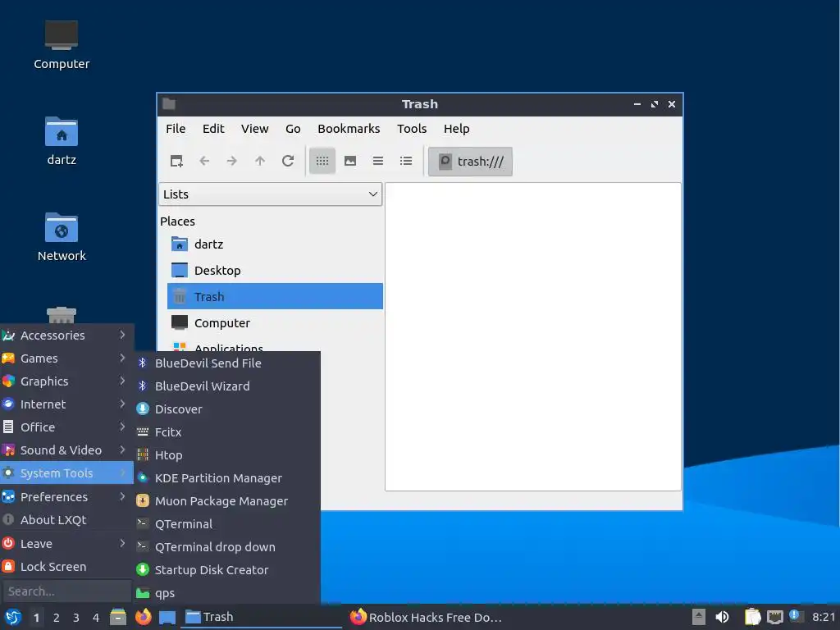Viewport: 840px width, 630px height.
Task: Select Trash in Places sidebar
Action: pyautogui.click(x=275, y=296)
